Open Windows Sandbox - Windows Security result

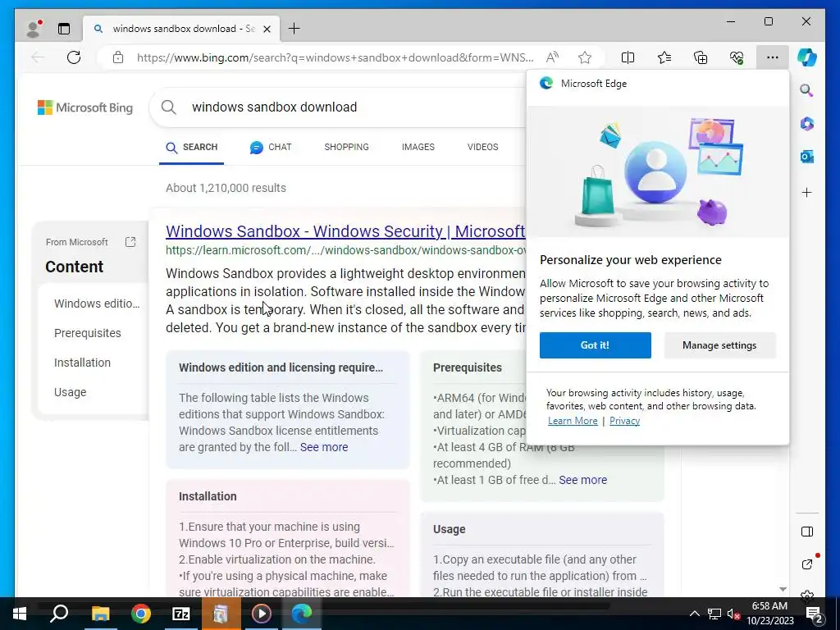345,231
